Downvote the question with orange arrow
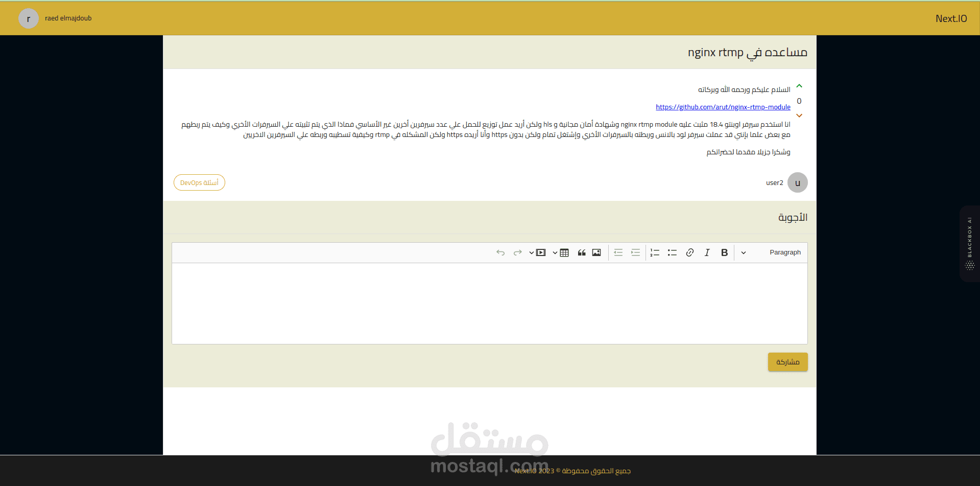Viewport: 980px width, 486px height. pyautogui.click(x=799, y=115)
